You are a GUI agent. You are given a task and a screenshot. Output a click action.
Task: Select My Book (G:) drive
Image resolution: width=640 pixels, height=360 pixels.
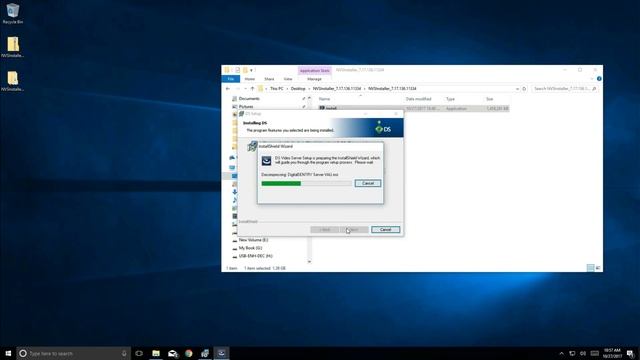pyautogui.click(x=250, y=248)
